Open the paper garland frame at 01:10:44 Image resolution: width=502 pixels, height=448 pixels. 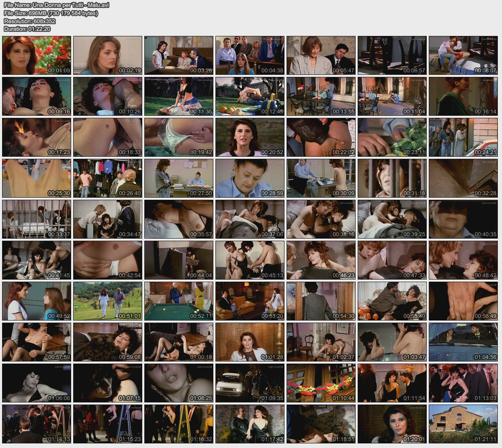tap(321, 383)
